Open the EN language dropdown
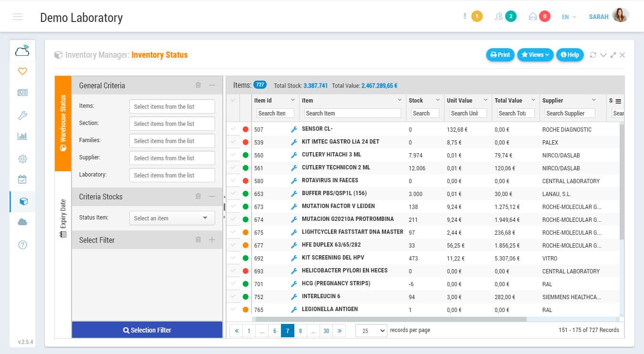The image size is (644, 354). coord(569,17)
